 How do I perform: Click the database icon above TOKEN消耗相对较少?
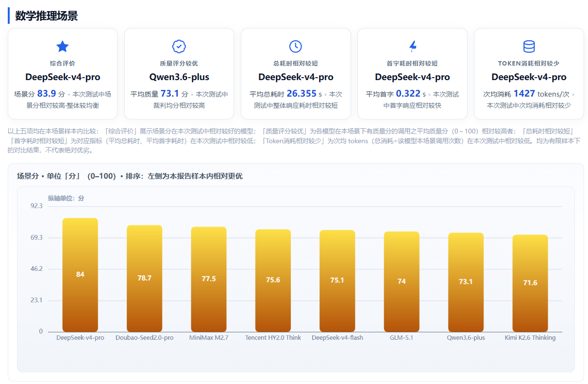coord(529,47)
